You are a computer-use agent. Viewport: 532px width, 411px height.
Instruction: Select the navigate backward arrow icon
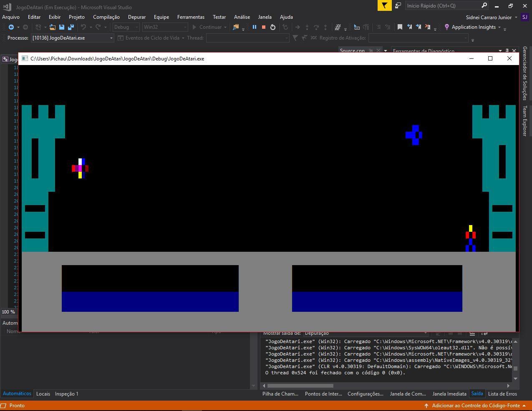11,27
